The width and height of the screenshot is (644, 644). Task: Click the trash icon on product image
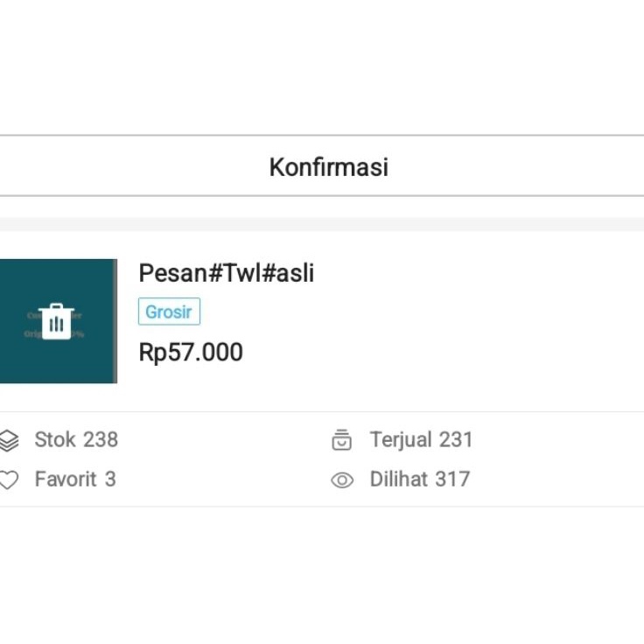click(x=57, y=321)
